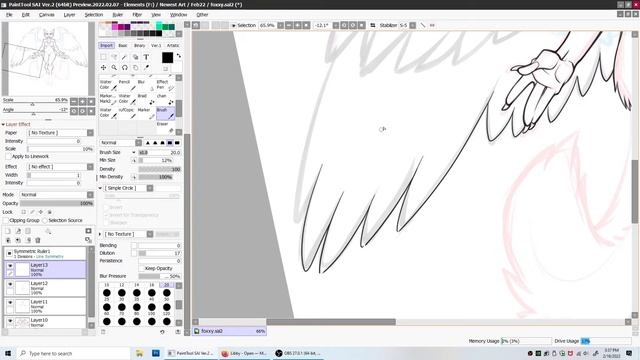The image size is (640, 360).
Task: Select the Rotate view tool
Action: (125, 68)
